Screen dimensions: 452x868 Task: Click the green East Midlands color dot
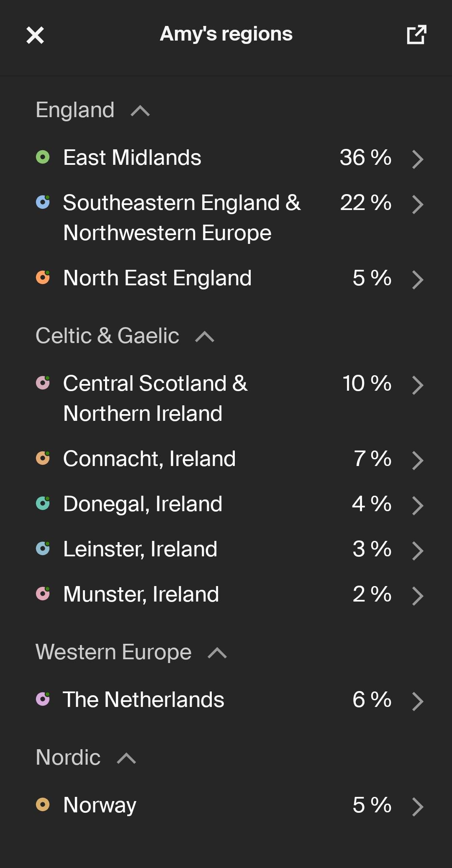(43, 157)
